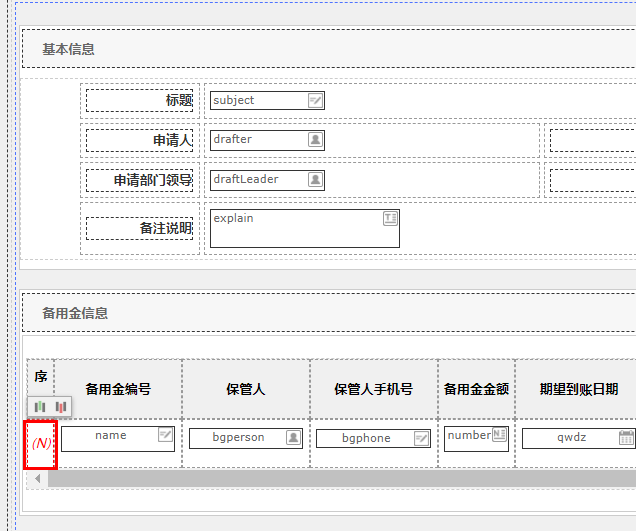Click the text-area icon in explain field
Image resolution: width=636 pixels, height=531 pixels.
390,218
